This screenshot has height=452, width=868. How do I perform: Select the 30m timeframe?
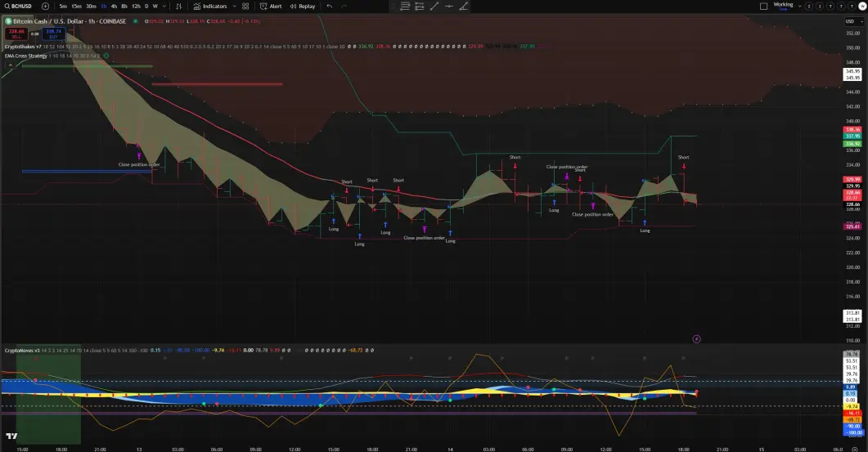pos(91,6)
